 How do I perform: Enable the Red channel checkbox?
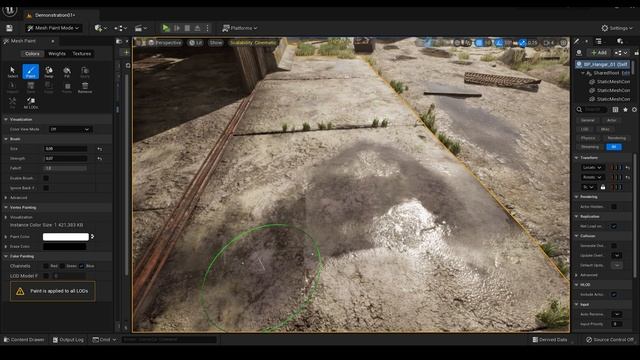(46, 266)
